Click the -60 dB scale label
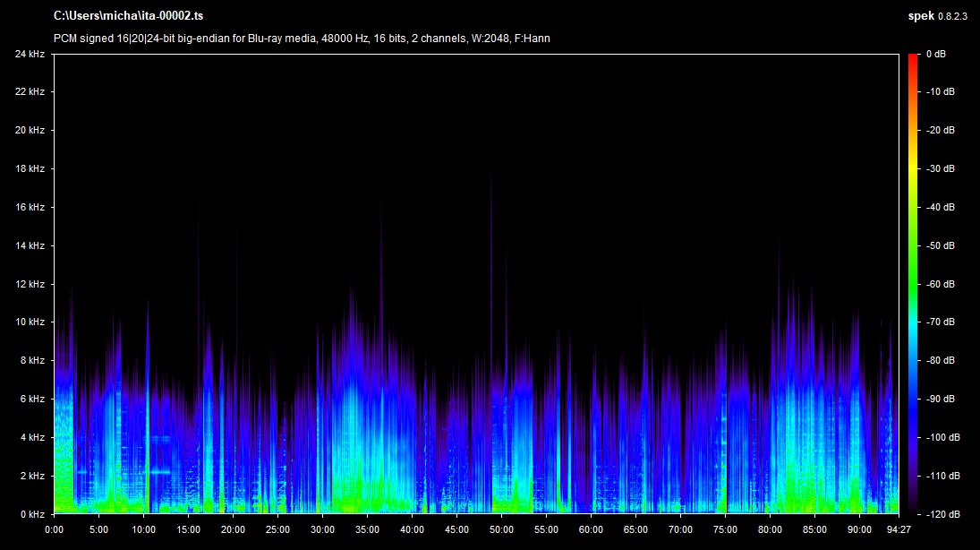 pos(940,284)
